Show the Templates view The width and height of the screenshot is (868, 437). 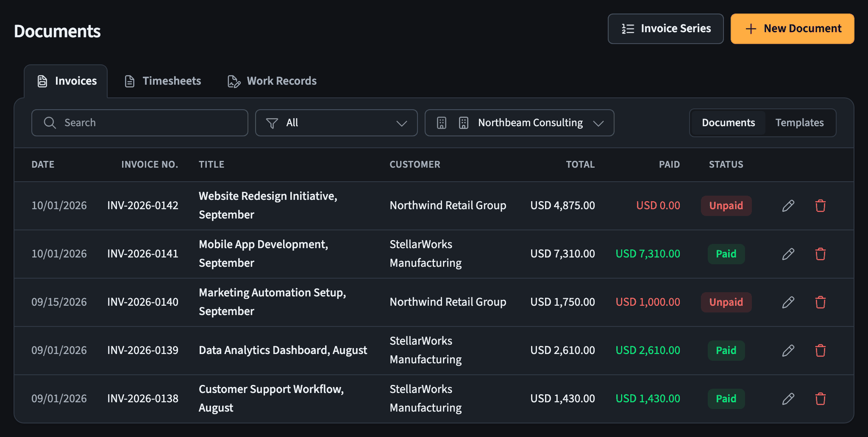tap(800, 123)
